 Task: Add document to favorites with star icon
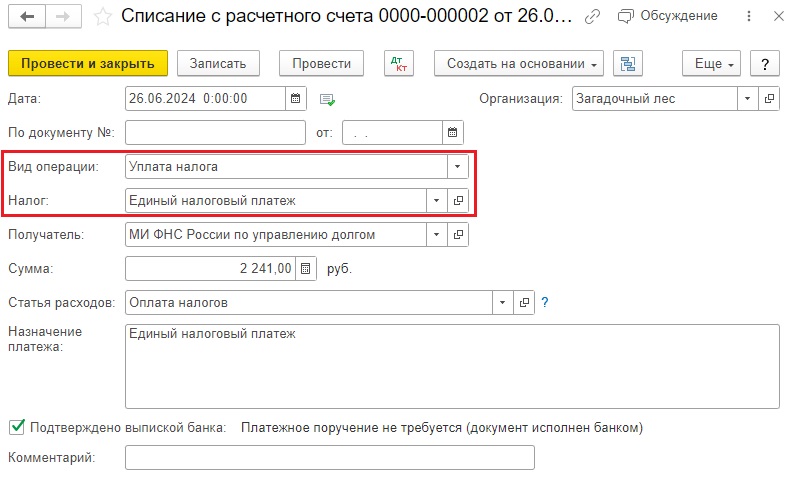pyautogui.click(x=103, y=17)
